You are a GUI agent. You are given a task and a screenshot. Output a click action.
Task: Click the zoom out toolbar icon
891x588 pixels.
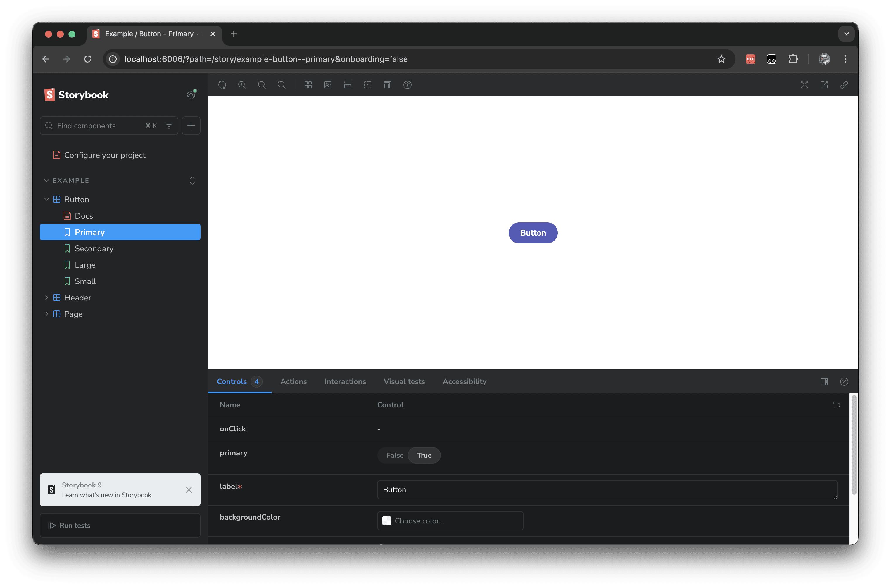[262, 85]
